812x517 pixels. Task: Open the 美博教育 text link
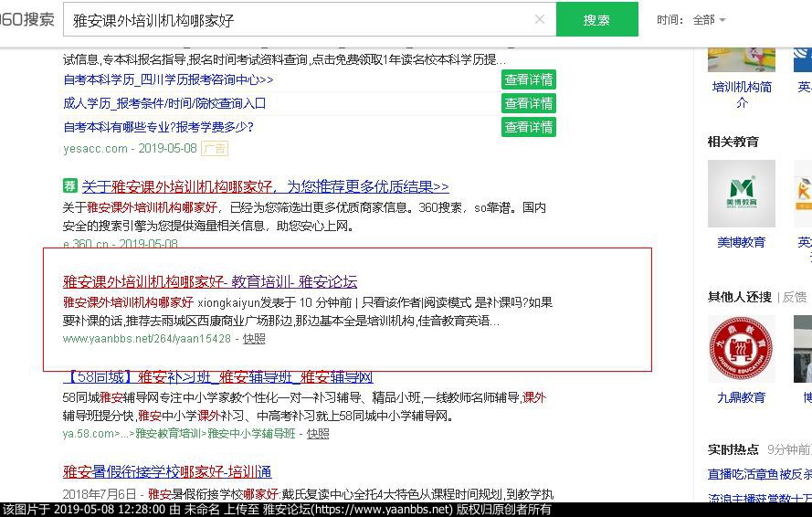[741, 242]
